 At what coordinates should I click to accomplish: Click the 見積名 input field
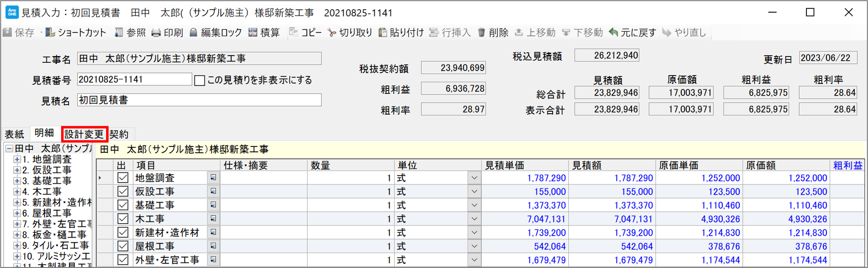(x=199, y=100)
